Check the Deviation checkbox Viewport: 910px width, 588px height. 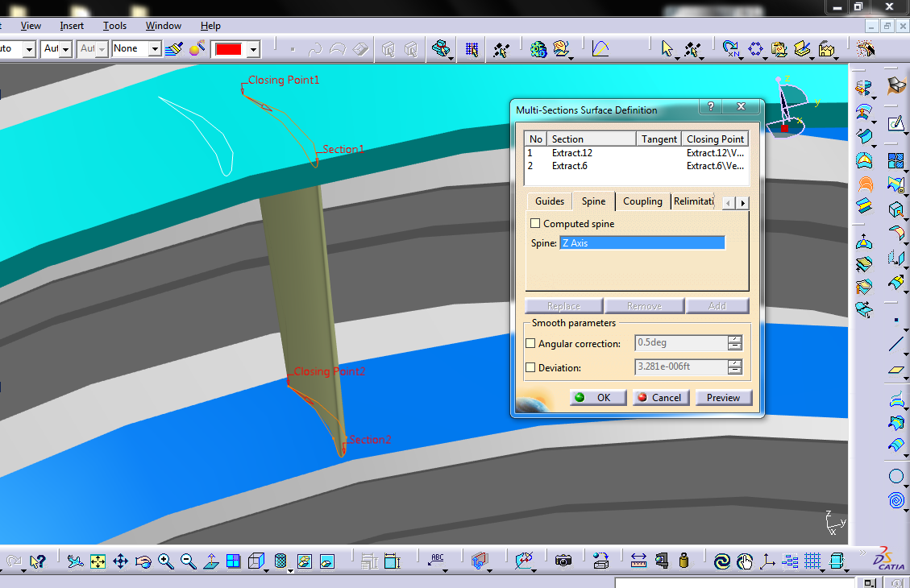[530, 367]
